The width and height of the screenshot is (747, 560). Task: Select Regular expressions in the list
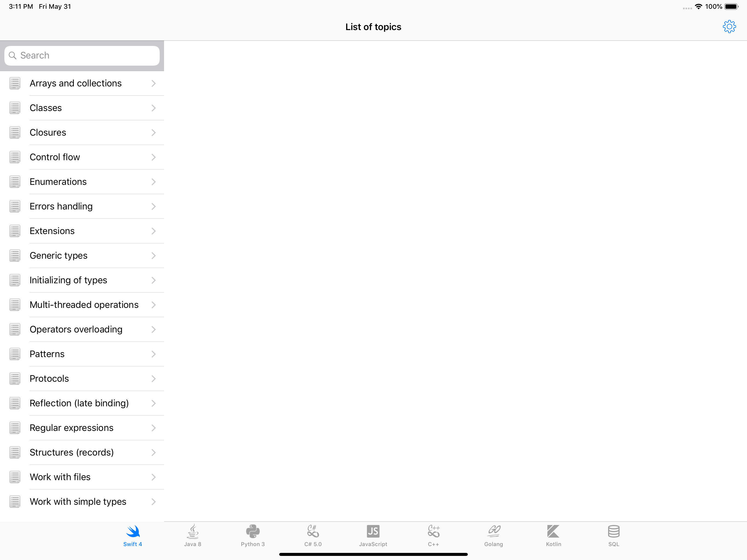pyautogui.click(x=72, y=428)
